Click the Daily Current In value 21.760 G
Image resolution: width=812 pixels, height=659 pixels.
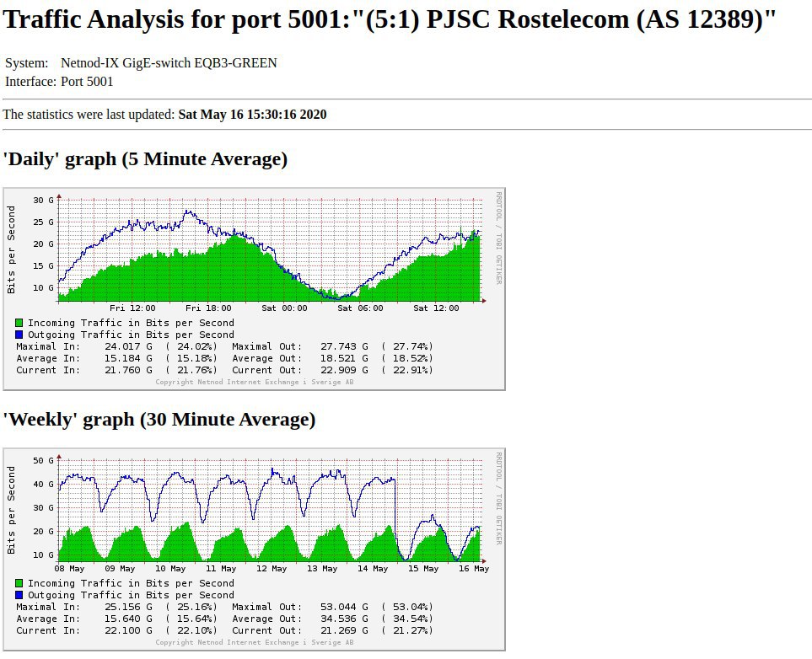click(128, 370)
